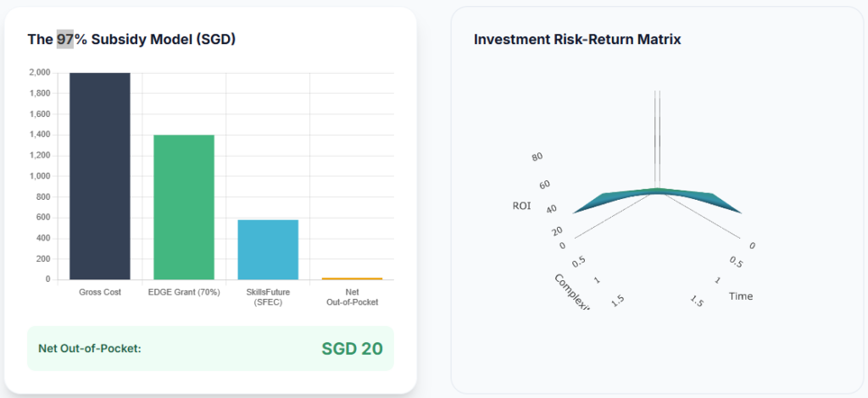Screen dimensions: 868x398
Task: Click the ROI axis label
Action: coord(521,206)
